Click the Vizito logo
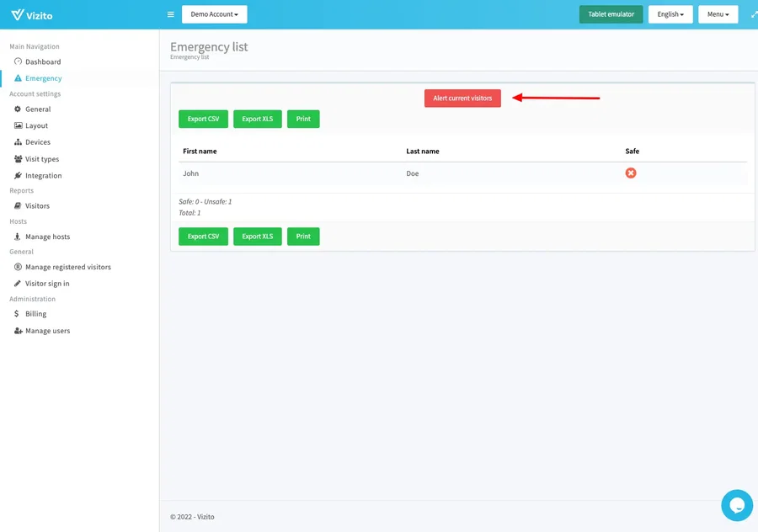 click(30, 14)
